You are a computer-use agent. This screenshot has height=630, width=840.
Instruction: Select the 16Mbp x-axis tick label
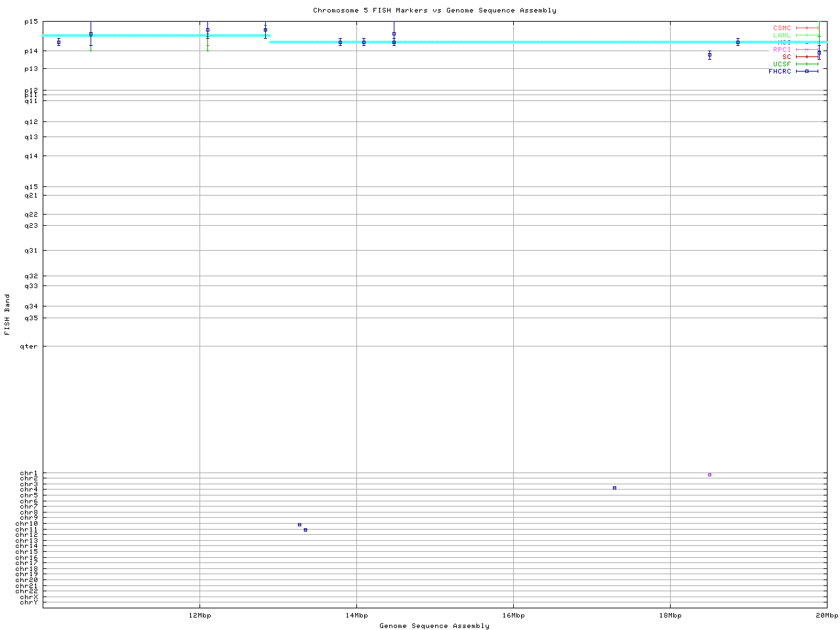513,616
